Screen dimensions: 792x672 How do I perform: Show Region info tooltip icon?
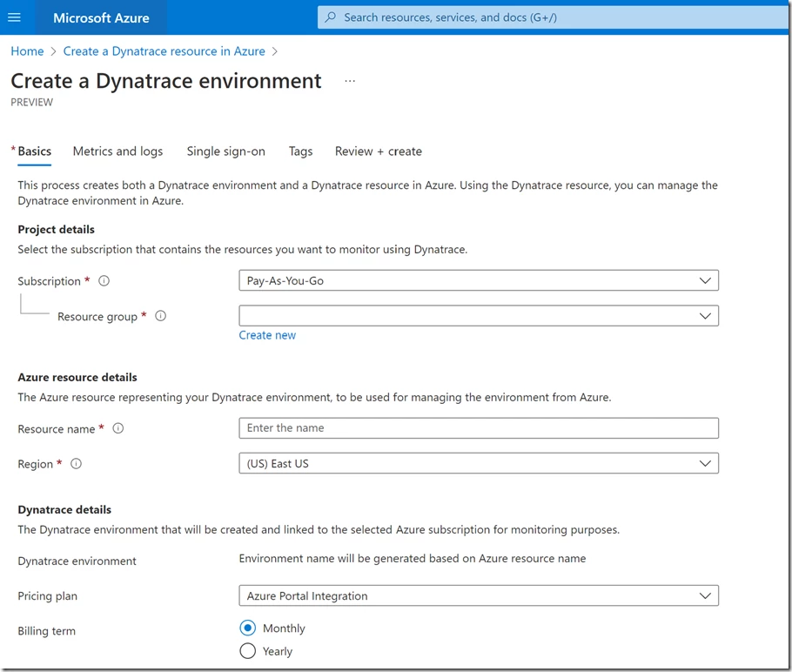[x=77, y=464]
